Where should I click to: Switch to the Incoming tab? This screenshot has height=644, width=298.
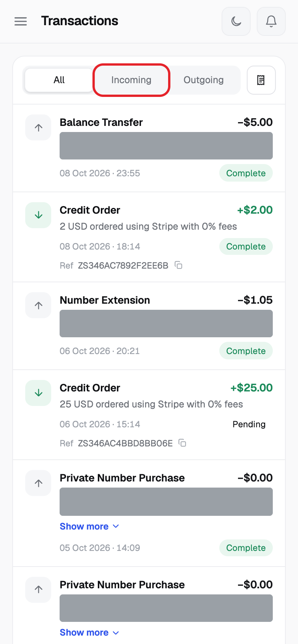coord(131,80)
